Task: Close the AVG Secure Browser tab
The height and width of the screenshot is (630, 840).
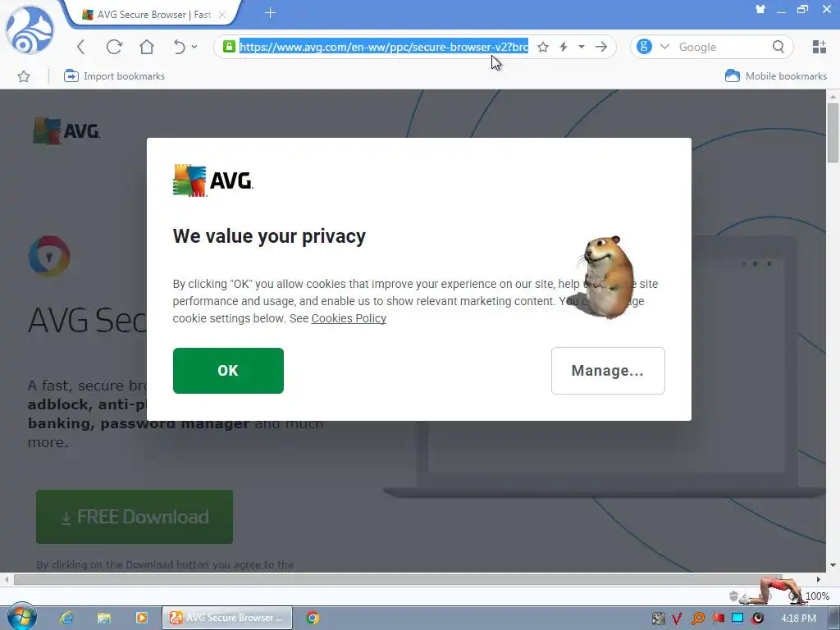Action: click(x=222, y=15)
